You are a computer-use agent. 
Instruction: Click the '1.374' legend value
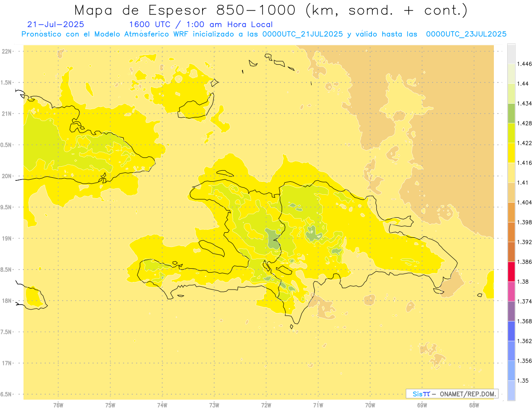click(524, 301)
